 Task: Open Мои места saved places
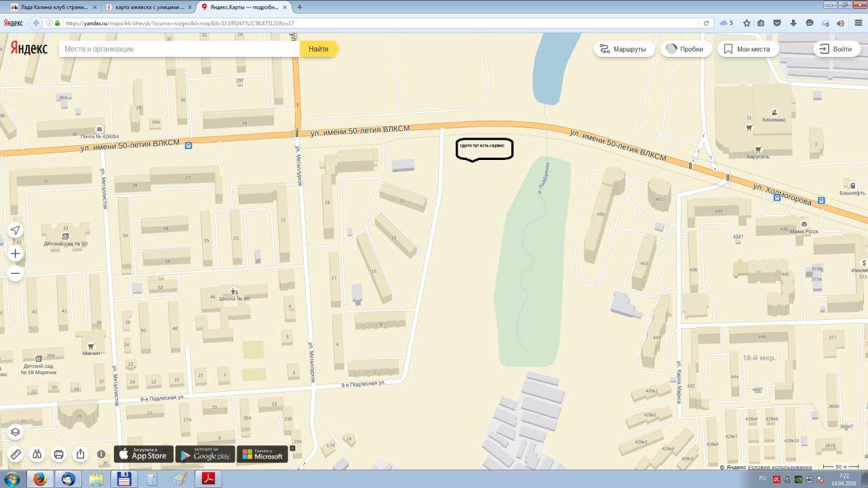click(747, 49)
